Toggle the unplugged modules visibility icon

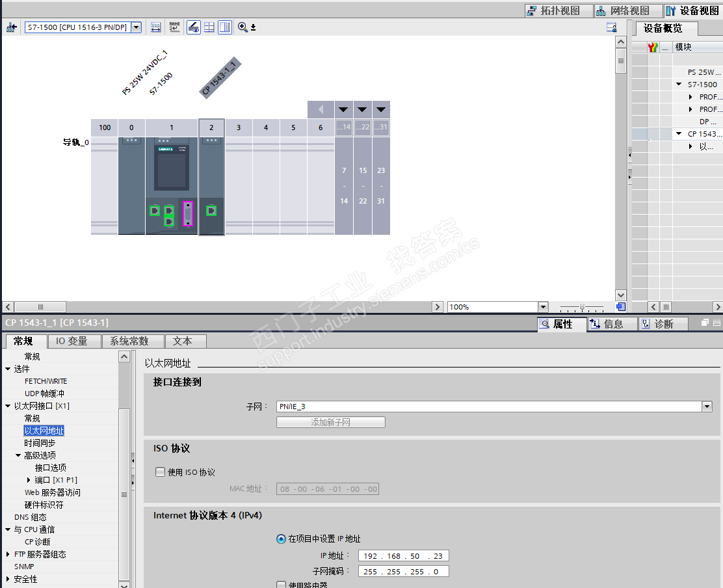[194, 27]
